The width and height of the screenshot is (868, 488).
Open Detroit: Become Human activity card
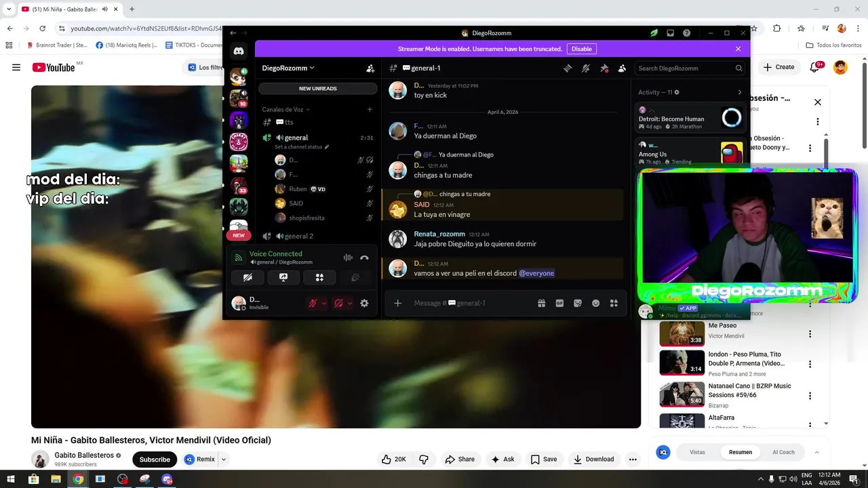pos(691,118)
